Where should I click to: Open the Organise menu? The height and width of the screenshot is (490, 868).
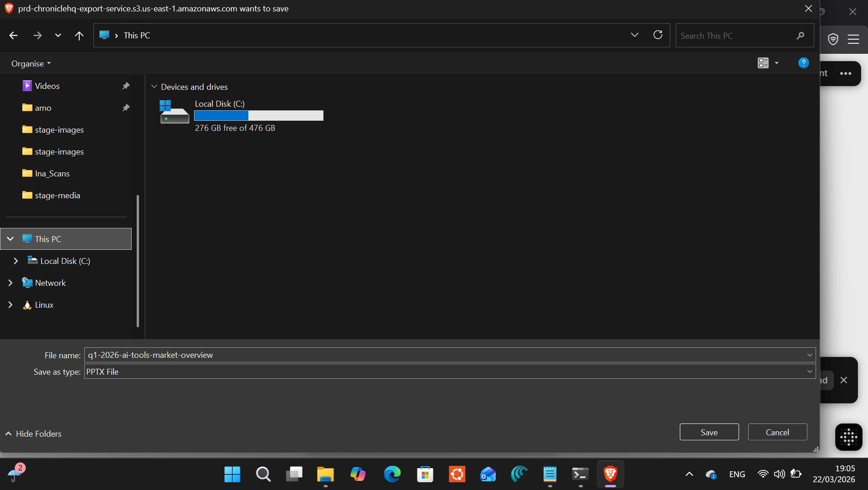pos(31,64)
